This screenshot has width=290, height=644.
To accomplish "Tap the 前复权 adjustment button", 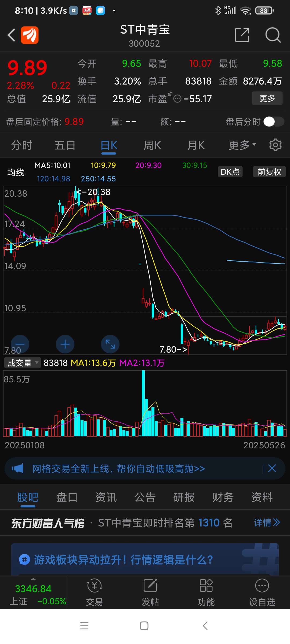I will click(x=269, y=172).
